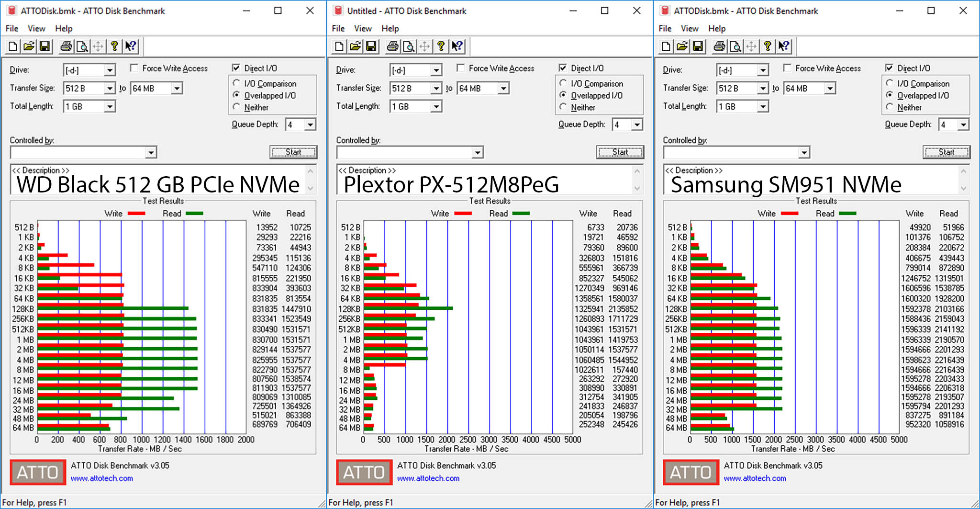Viewport: 980px width, 509px height.
Task: Click the ATTO logo in Samsung window
Action: pyautogui.click(x=691, y=473)
